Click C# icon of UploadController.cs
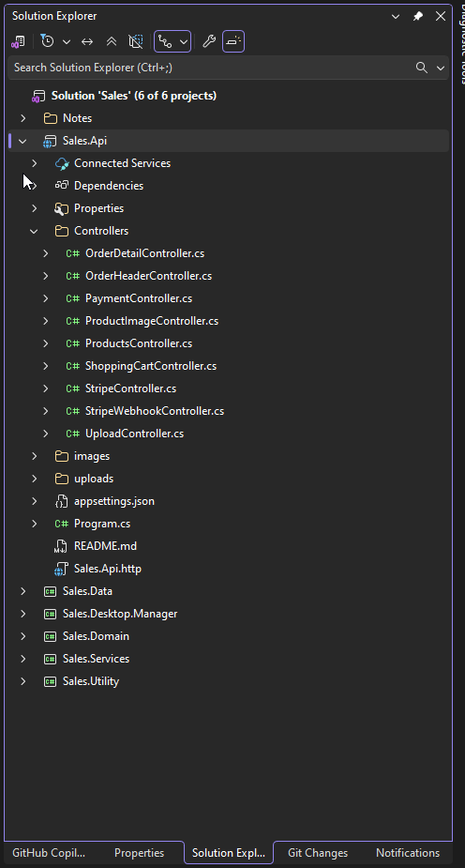Screen dimensions: 465x868 pyautogui.click(x=73, y=434)
